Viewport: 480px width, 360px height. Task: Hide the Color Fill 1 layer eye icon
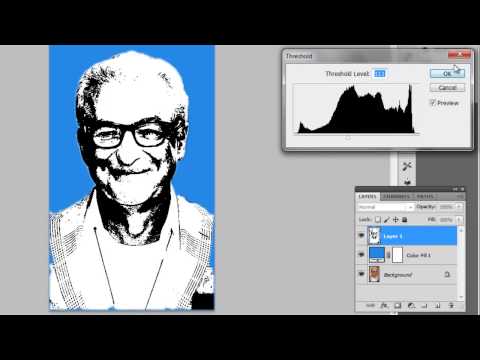coord(361,255)
